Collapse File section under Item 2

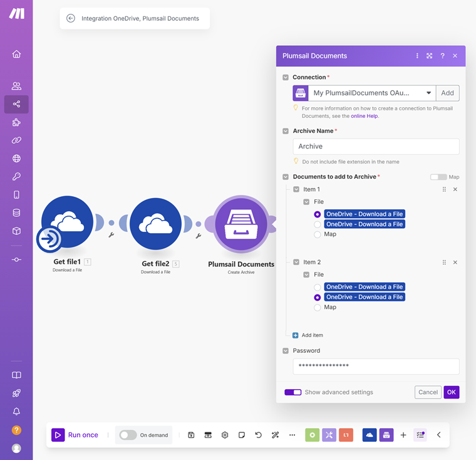[x=306, y=274]
